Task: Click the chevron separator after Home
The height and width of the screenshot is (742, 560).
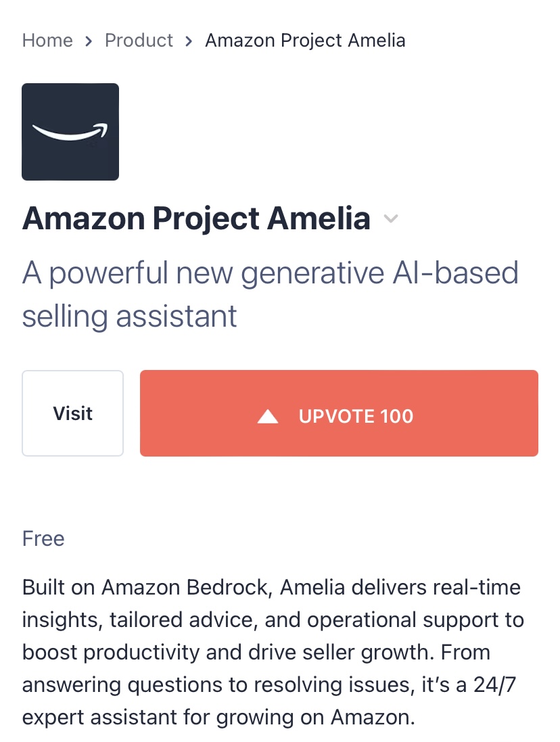Action: (x=89, y=41)
